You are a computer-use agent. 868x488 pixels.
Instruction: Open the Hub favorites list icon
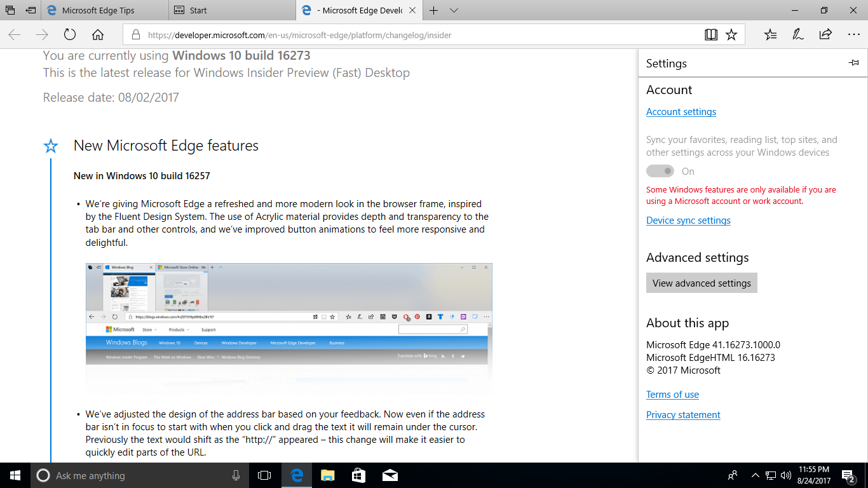pos(771,35)
